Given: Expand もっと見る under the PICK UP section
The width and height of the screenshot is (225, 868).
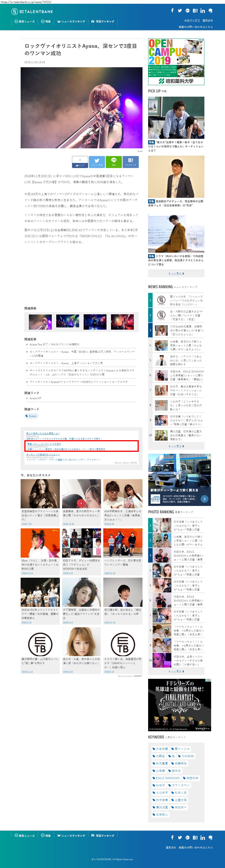Looking at the screenshot, I should click(x=176, y=274).
